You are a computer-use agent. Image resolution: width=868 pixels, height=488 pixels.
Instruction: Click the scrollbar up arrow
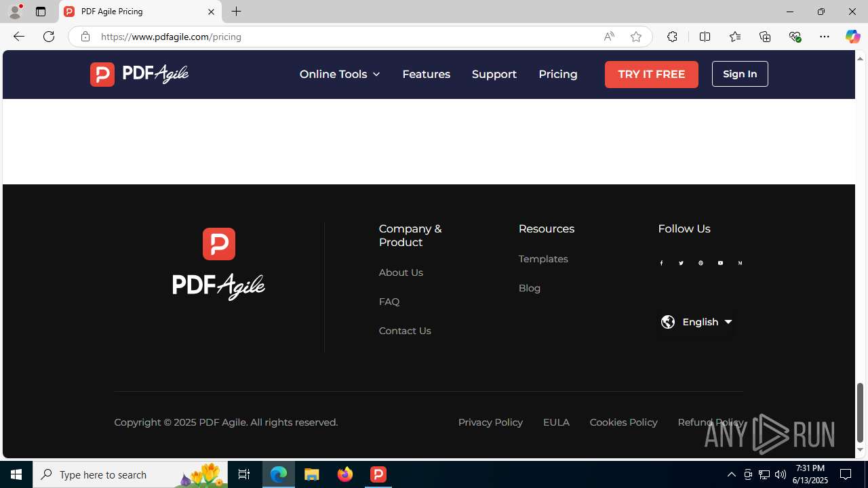point(860,58)
